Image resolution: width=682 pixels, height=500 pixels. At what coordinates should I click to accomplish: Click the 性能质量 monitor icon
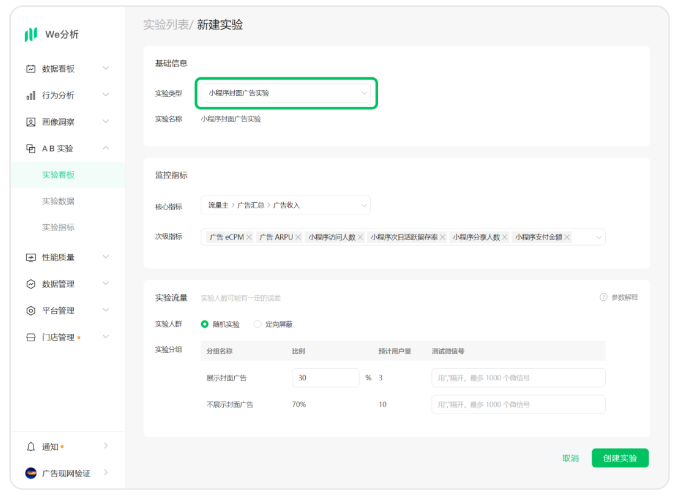[x=31, y=257]
